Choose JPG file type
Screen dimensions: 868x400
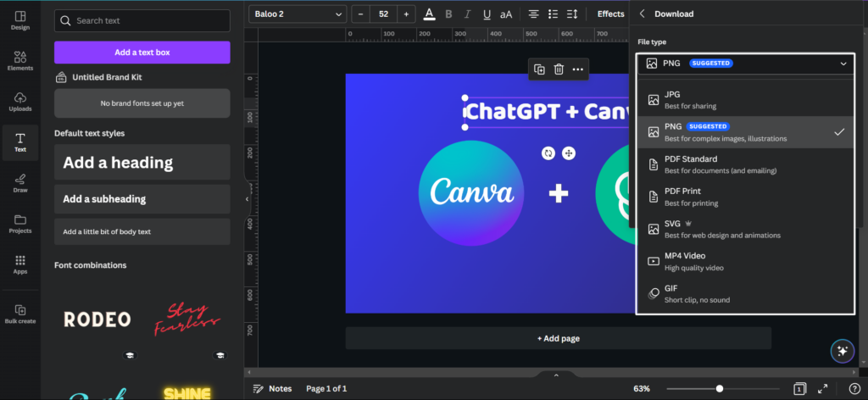tap(745, 100)
